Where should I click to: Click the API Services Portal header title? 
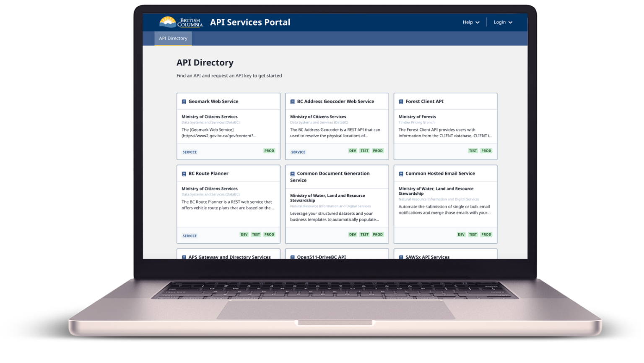[250, 22]
